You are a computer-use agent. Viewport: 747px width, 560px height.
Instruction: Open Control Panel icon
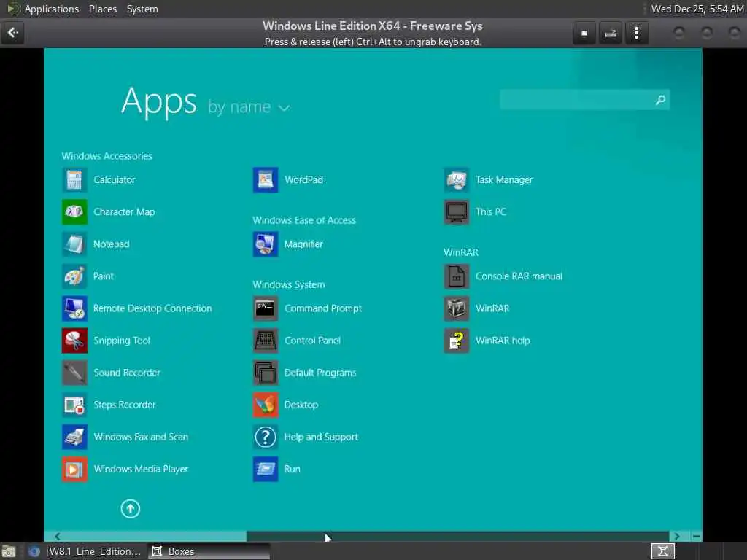click(x=266, y=341)
